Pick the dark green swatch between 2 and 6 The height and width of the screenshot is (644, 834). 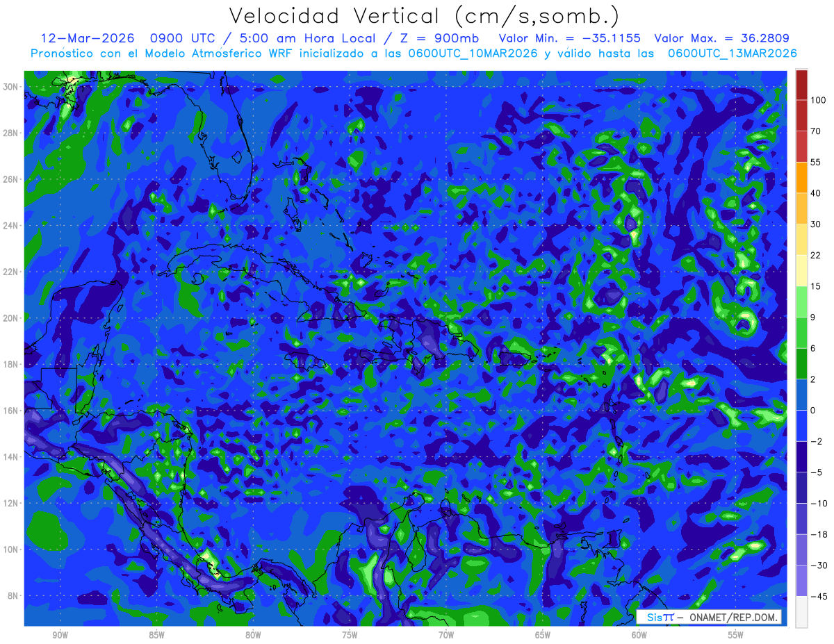tap(801, 363)
